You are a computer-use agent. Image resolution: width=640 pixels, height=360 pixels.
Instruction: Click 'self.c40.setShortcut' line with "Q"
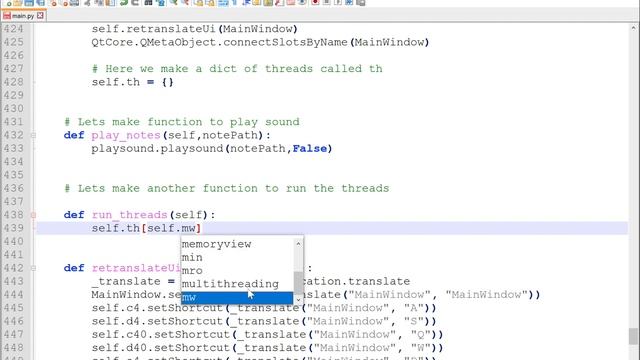pos(267,334)
